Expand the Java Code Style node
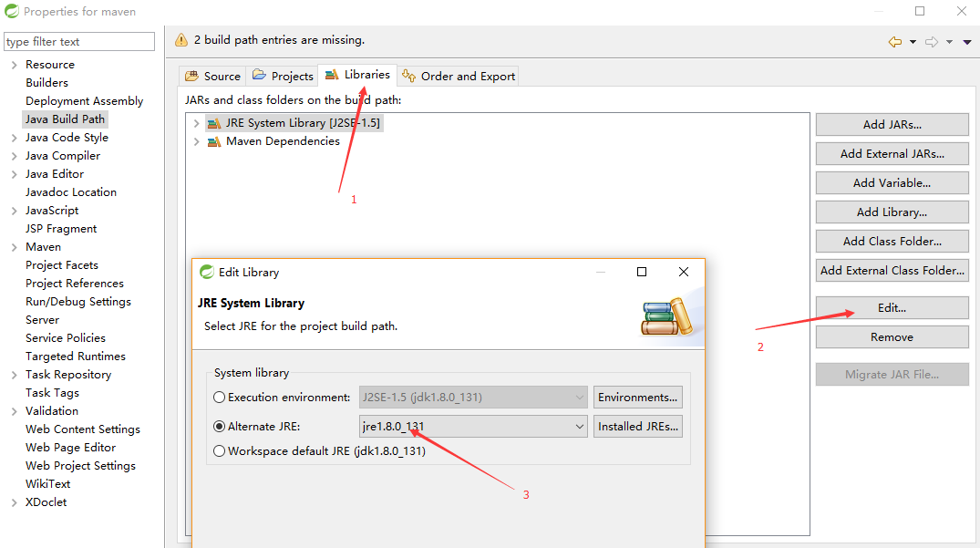This screenshot has width=980, height=548. [x=14, y=138]
